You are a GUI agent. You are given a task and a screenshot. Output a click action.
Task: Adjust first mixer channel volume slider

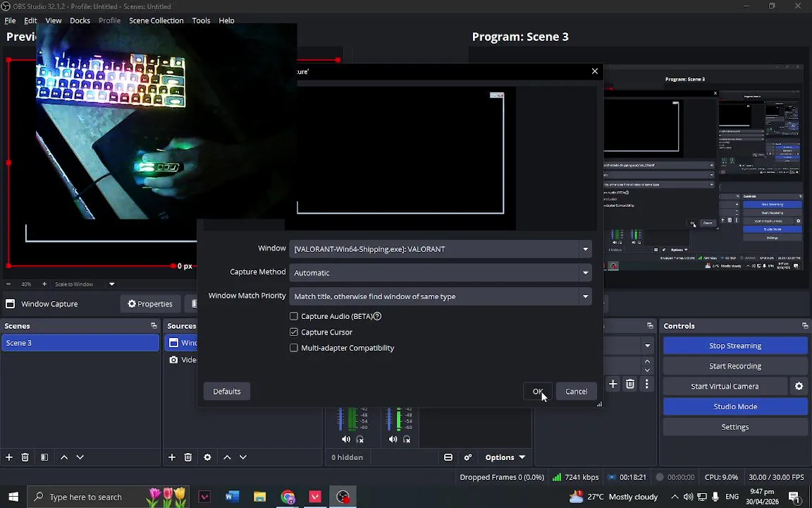click(x=340, y=419)
